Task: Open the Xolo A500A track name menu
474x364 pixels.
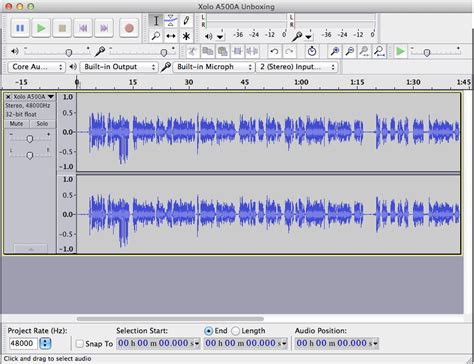Action: coord(34,97)
